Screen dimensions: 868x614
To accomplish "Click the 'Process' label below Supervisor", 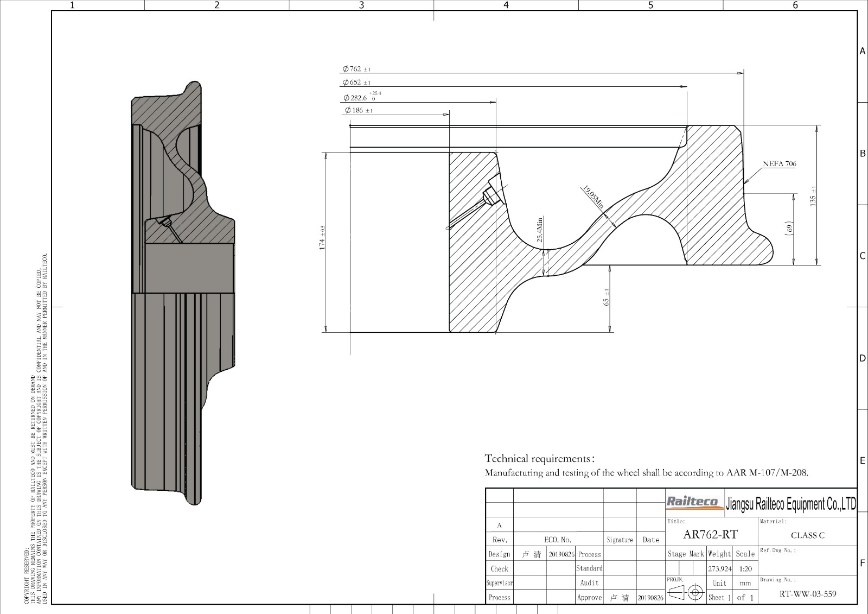I will click(x=500, y=598).
